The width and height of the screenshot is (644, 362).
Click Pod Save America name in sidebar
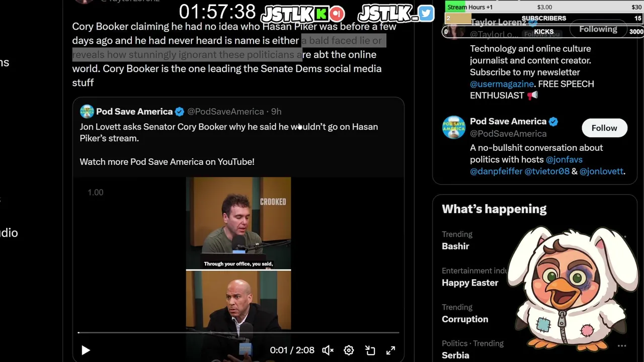(508, 122)
